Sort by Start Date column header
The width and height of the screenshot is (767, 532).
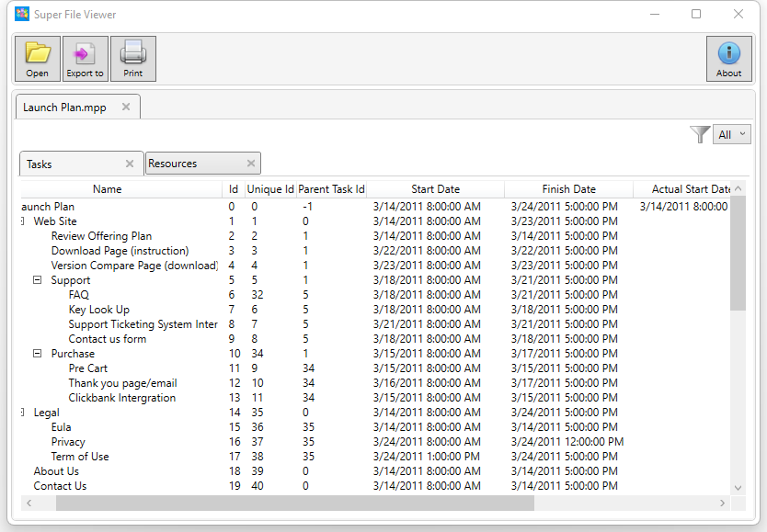435,189
